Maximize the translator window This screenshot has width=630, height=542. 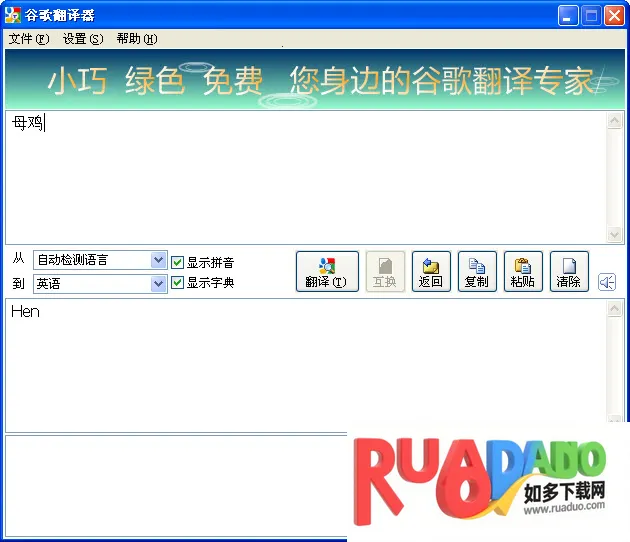[591, 16]
